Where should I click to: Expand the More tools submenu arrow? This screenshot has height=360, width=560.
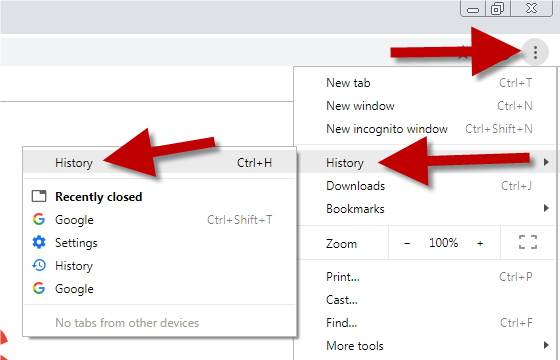(x=546, y=345)
